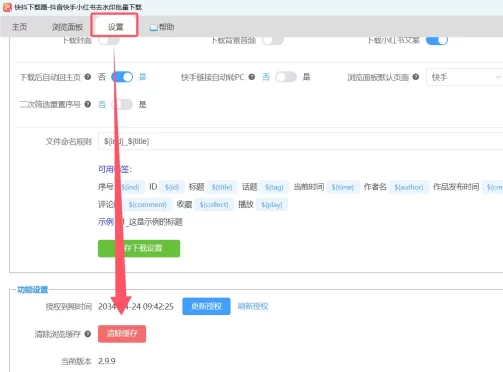The height and width of the screenshot is (372, 503).
Task: Toggle 下载后自动回主页 switch
Action: click(x=122, y=77)
